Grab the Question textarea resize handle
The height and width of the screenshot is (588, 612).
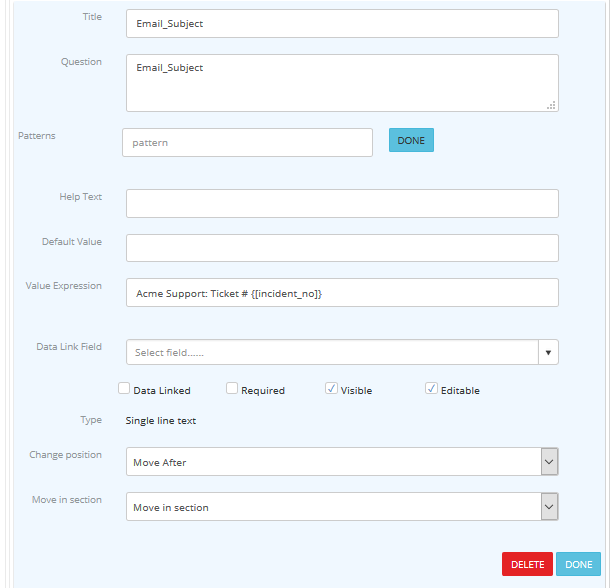pos(551,105)
